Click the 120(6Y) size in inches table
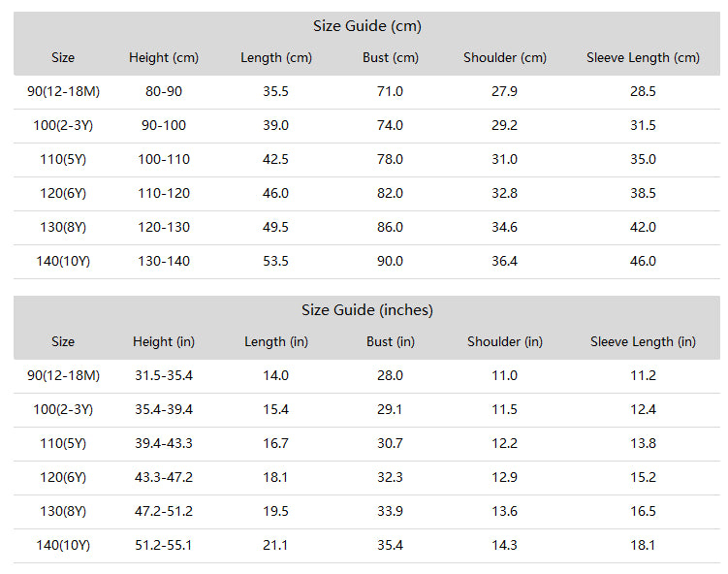This screenshot has width=728, height=574. click(63, 477)
